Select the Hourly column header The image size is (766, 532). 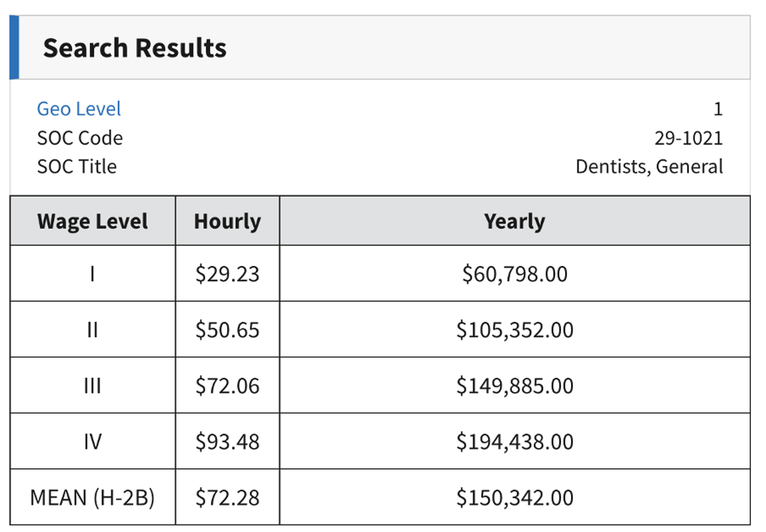point(227,222)
